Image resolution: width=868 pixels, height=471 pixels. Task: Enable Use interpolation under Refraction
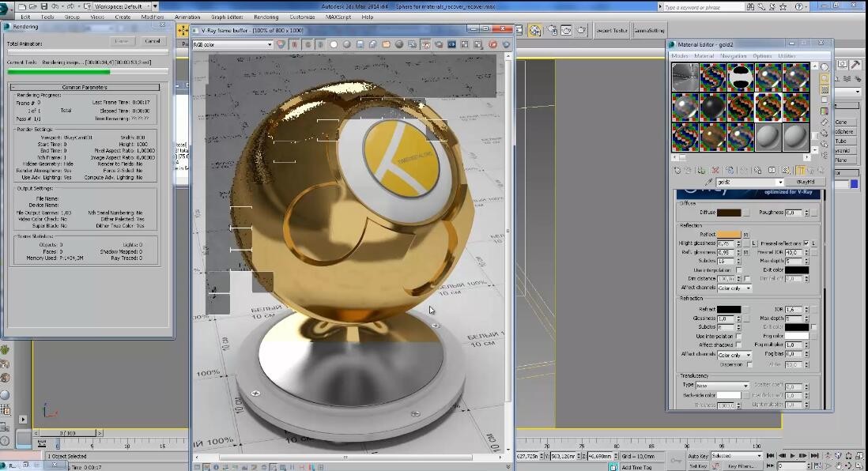[x=738, y=336]
